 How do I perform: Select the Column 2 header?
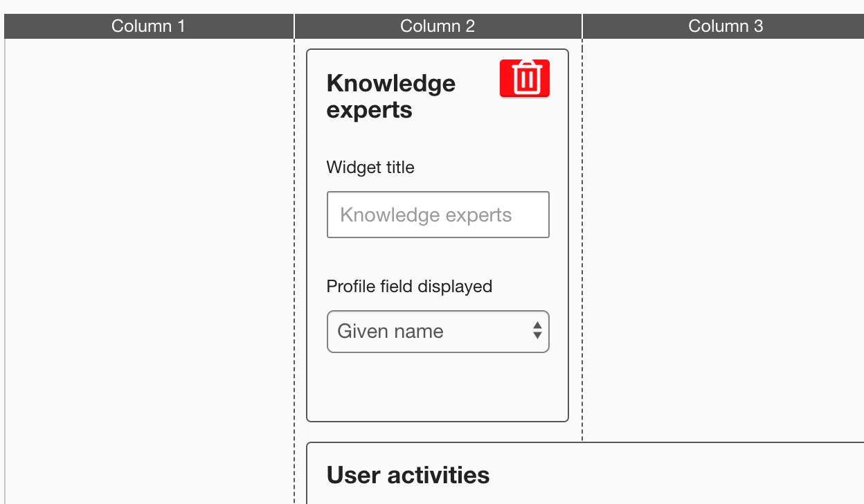[438, 26]
